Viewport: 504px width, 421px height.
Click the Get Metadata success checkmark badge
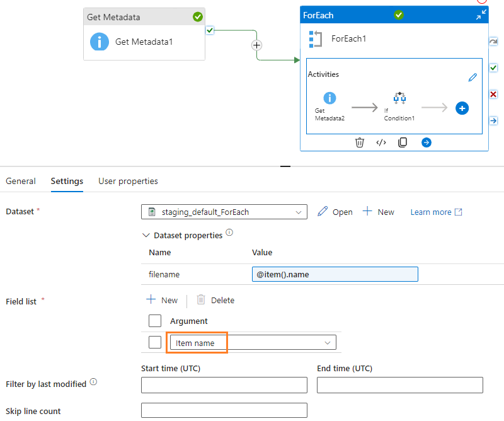(198, 17)
